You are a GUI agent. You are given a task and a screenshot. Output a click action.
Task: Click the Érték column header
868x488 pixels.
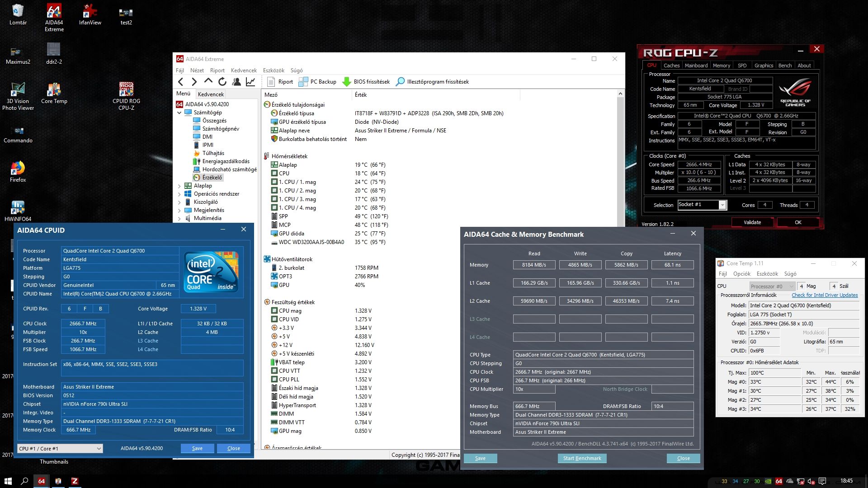coord(436,94)
